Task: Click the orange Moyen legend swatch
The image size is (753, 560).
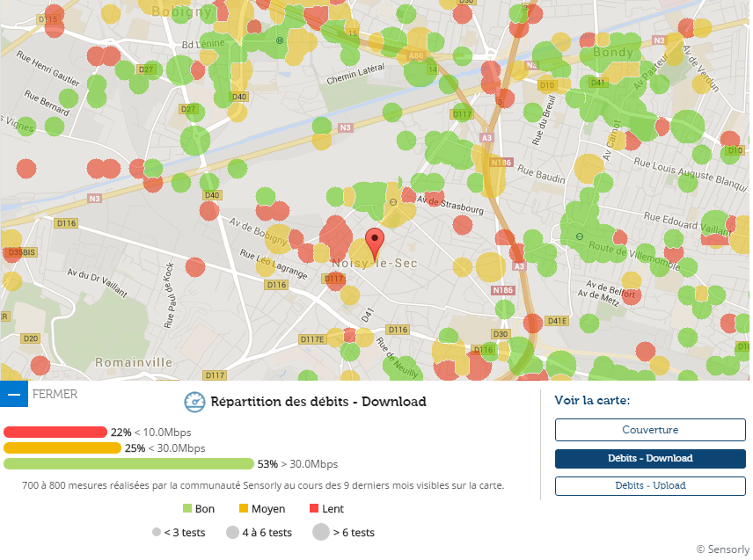Action: [244, 509]
